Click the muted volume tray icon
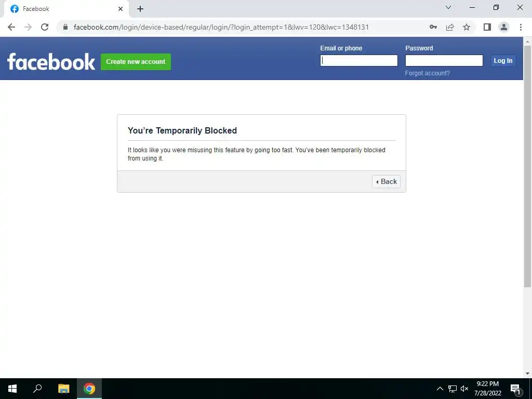 (464, 389)
